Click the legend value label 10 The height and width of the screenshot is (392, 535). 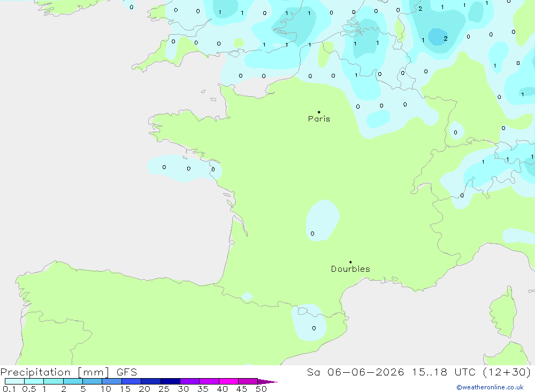(106, 389)
